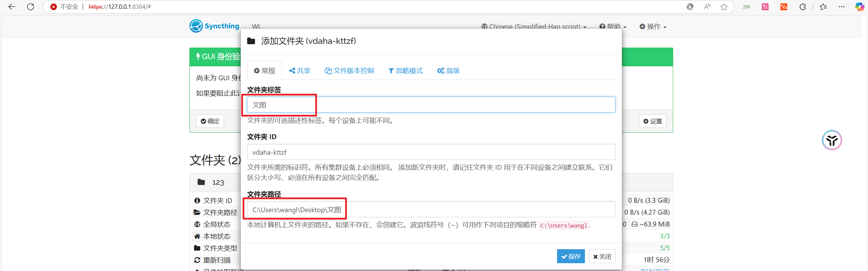The height and width of the screenshot is (271, 868).
Task: Click the read aloud icon in address bar
Action: 707,7
